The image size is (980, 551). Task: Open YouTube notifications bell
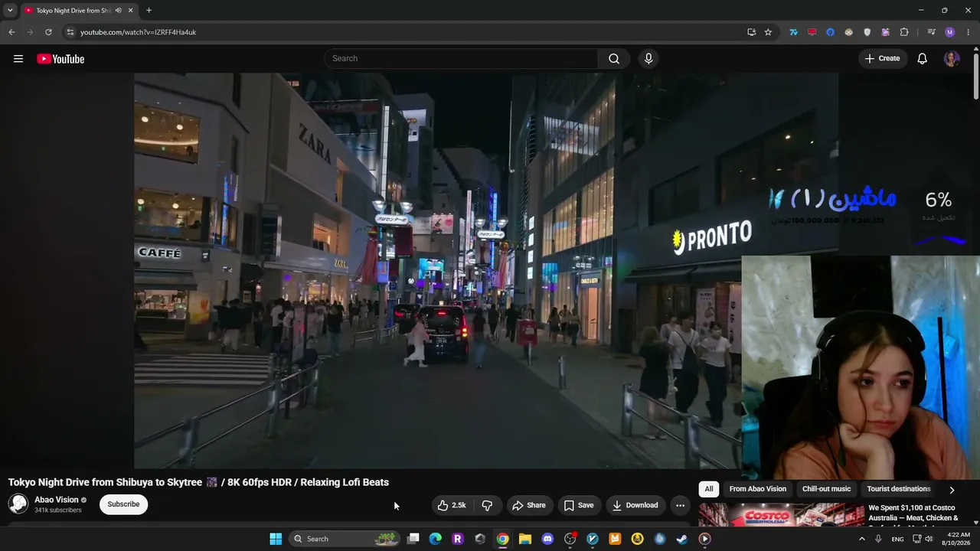pyautogui.click(x=923, y=59)
